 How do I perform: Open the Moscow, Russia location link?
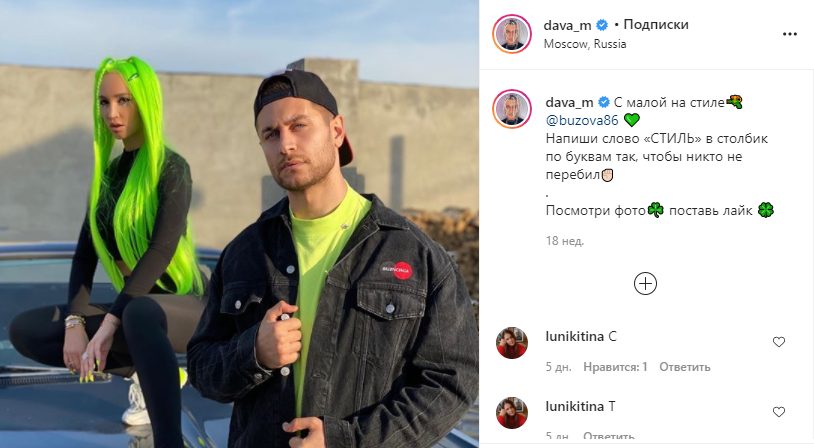tap(585, 44)
